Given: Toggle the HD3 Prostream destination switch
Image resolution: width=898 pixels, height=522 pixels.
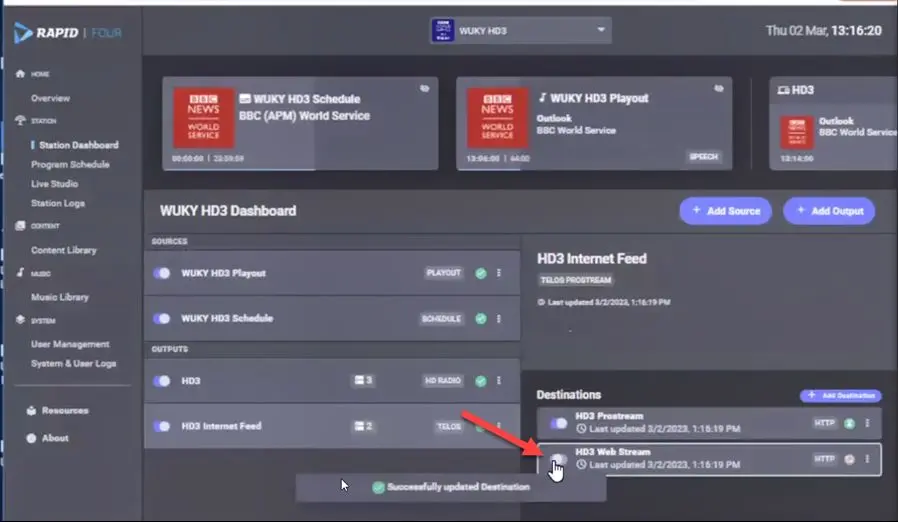Looking at the screenshot, I should point(558,423).
